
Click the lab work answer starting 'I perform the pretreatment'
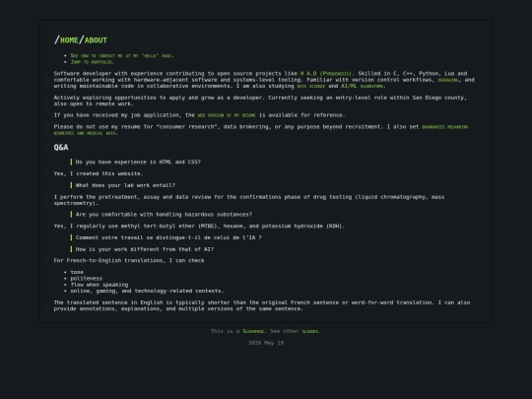[x=249, y=200]
